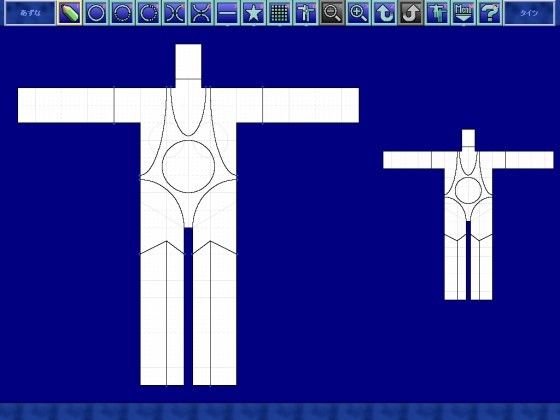Select the green pencil draw tool
This screenshot has height=420, width=560.
coord(70,13)
